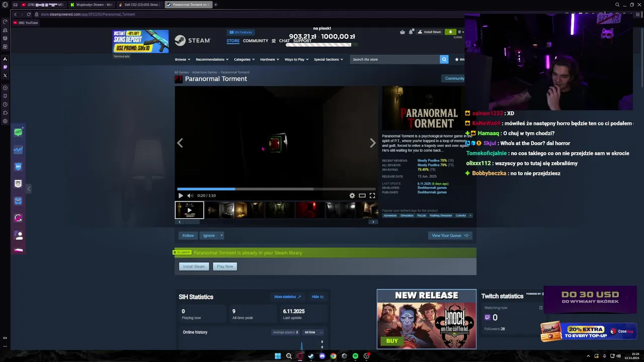Open the YouTube bookmark
The height and width of the screenshot is (362, 644).
pos(25,23)
